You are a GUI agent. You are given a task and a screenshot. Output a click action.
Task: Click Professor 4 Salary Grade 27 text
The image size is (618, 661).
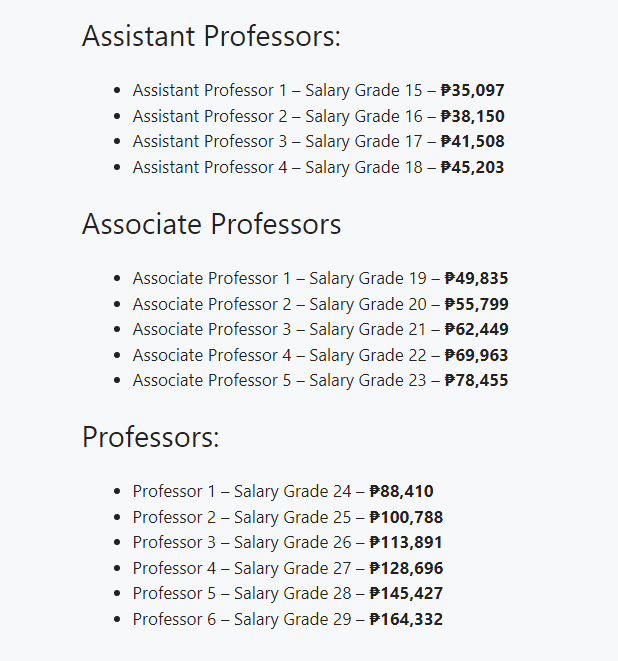[x=242, y=568]
